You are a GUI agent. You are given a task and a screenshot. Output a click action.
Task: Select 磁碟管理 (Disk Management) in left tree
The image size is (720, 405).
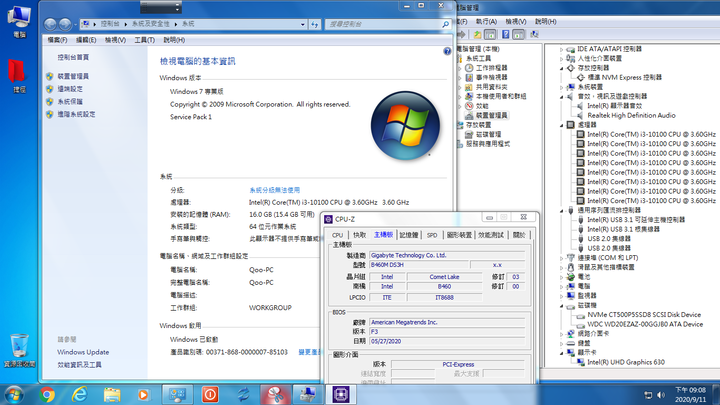click(x=488, y=134)
